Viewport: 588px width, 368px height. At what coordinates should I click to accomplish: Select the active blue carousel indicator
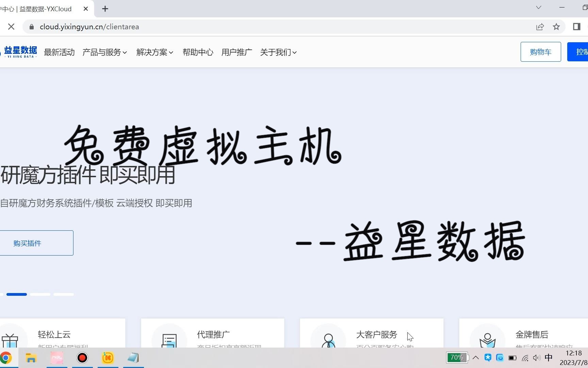pyautogui.click(x=17, y=294)
